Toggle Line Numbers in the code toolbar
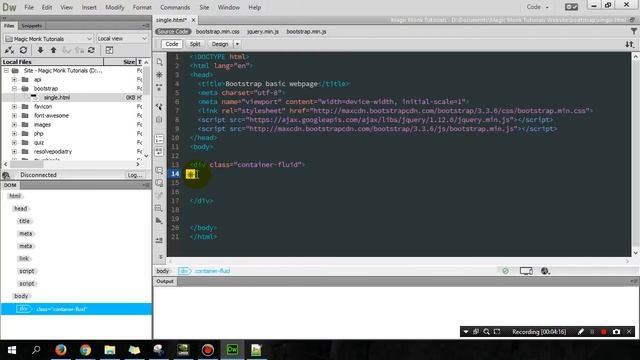 tap(159, 139)
